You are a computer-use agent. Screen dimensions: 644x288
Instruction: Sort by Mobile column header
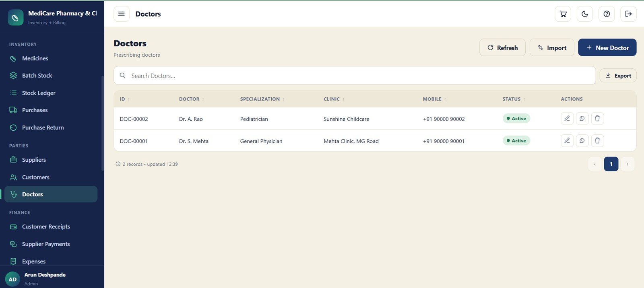coord(434,99)
